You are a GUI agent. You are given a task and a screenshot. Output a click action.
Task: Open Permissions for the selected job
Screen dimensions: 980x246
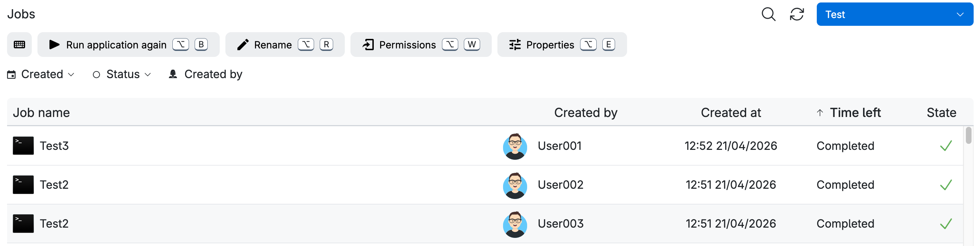pos(421,45)
